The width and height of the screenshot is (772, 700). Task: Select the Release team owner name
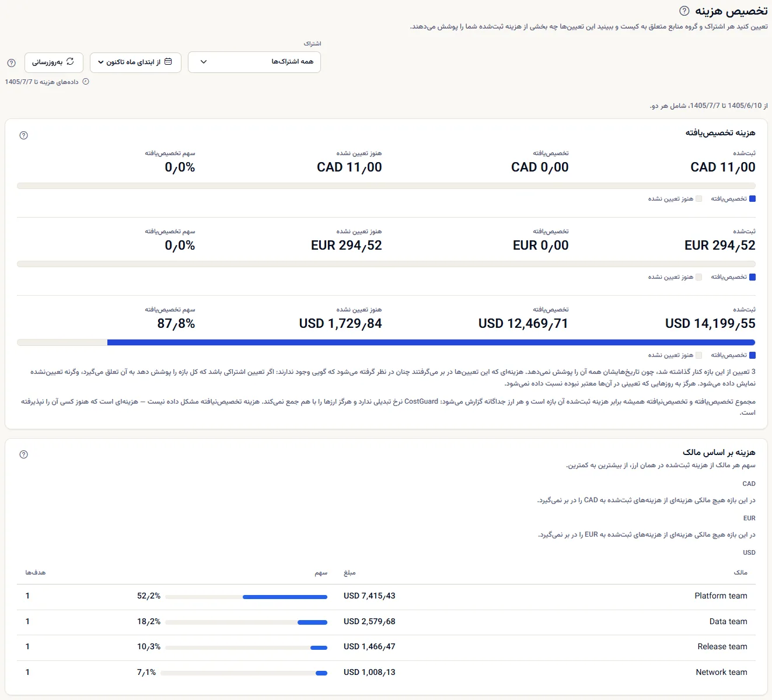click(722, 647)
